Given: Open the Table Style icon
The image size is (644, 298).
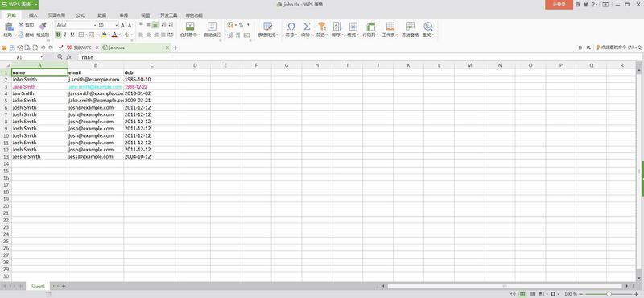Looking at the screenshot, I should click(268, 27).
